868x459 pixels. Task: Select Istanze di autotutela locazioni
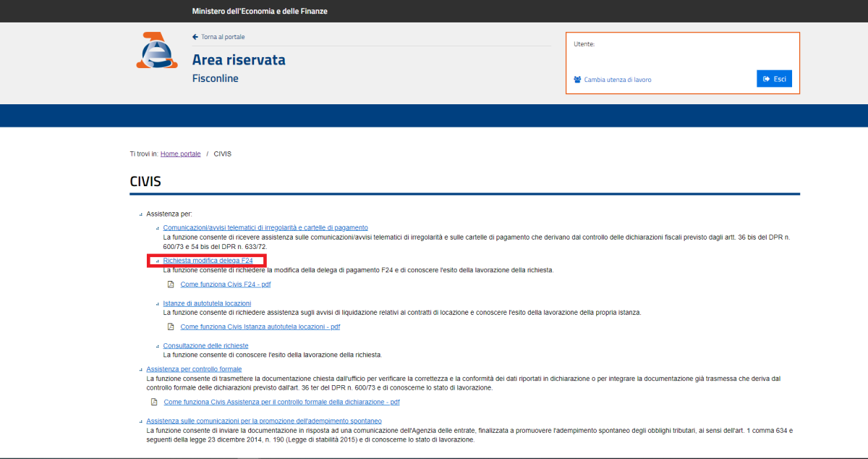207,303
